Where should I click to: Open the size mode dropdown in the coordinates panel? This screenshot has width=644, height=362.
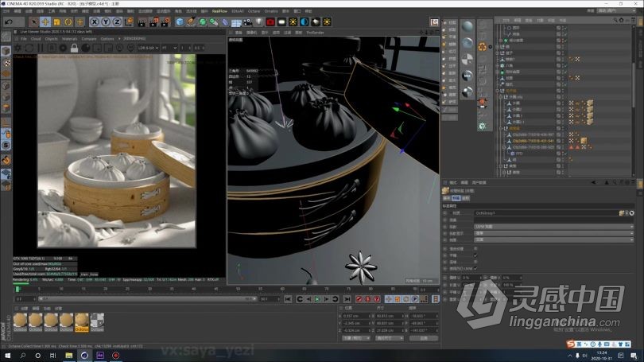[390, 338]
